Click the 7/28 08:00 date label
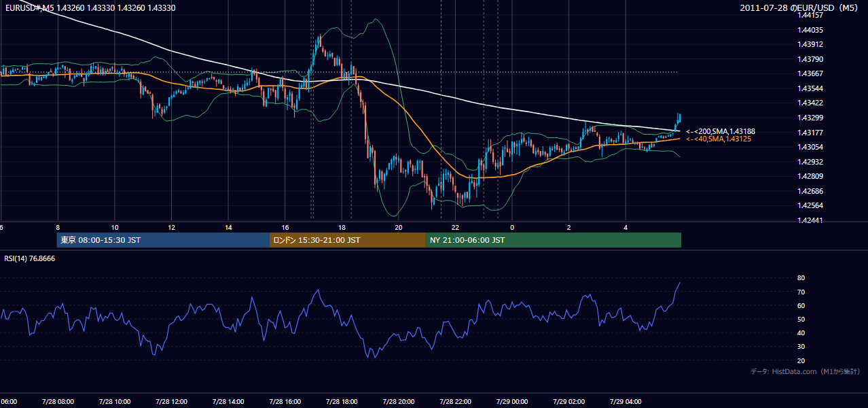The image size is (868, 408). 58,401
